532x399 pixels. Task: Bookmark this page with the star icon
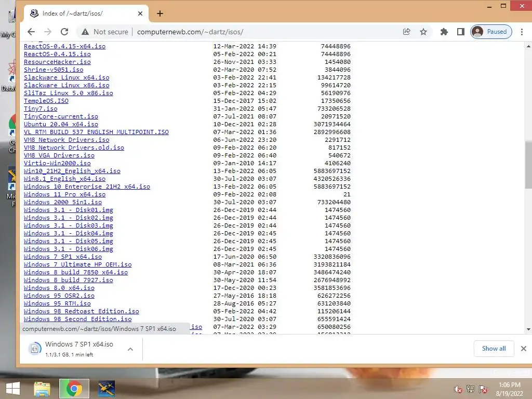coord(423,32)
